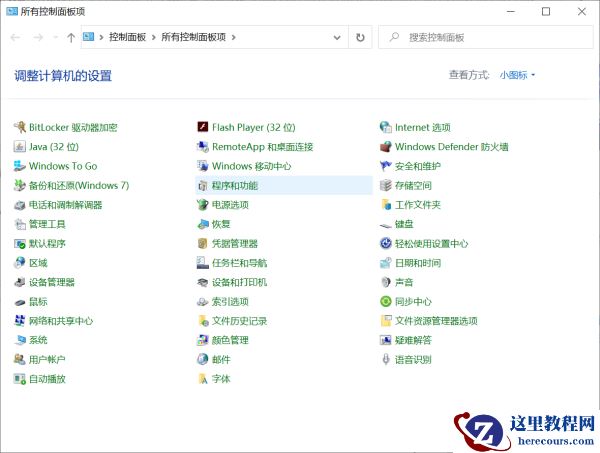
Task: Click the 所有控制面板项 breadcrumb segment
Action: pyautogui.click(x=193, y=37)
